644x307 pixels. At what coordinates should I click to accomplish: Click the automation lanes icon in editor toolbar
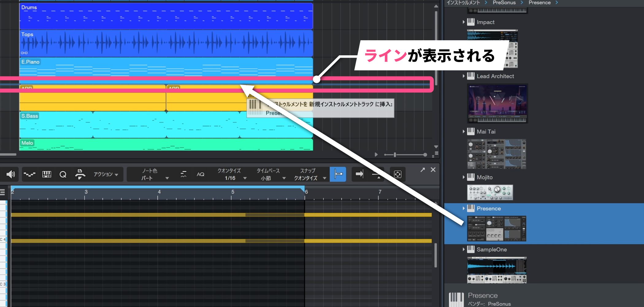click(29, 174)
